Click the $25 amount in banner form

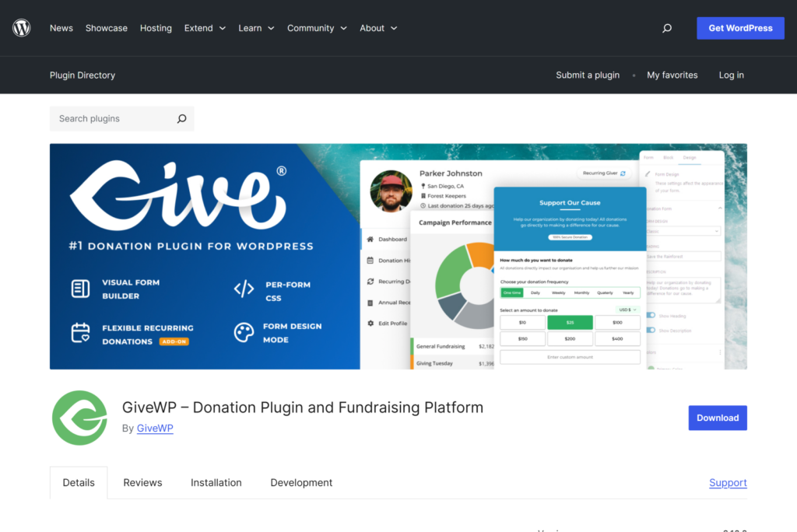(x=570, y=322)
